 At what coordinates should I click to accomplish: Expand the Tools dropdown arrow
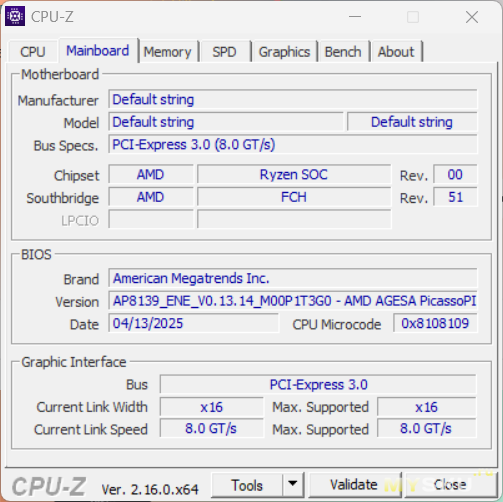(293, 484)
